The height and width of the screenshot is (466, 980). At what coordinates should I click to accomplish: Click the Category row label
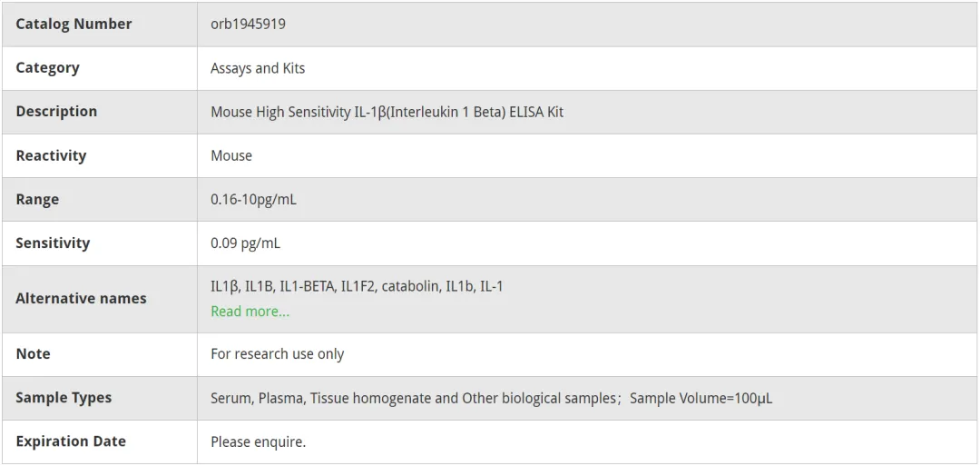coord(47,67)
